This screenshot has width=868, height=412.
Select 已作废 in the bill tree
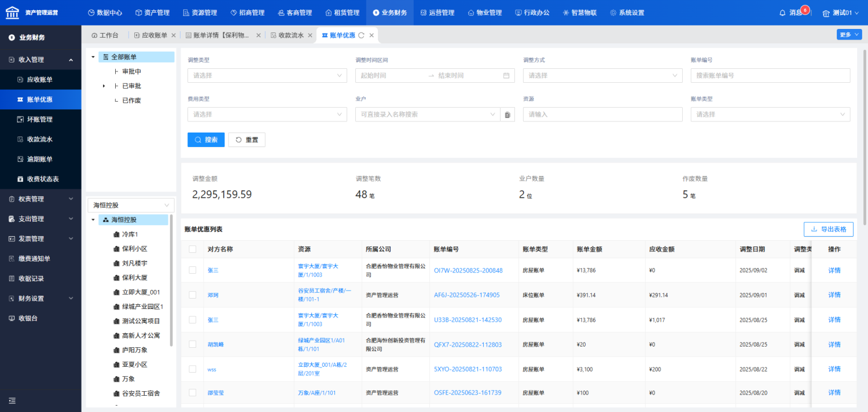point(131,100)
